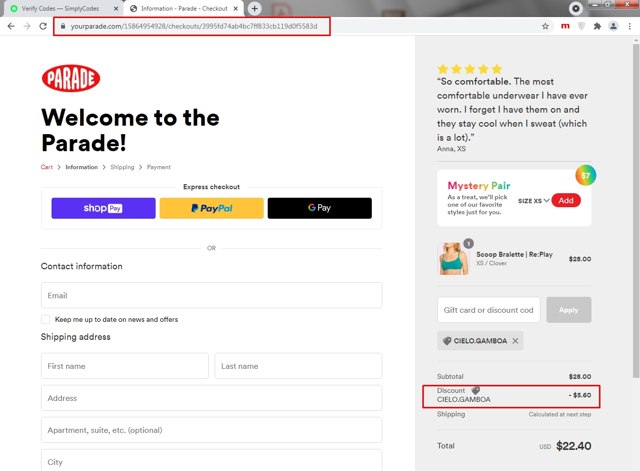Click the $7 Mystery Pair price badge
Screen dimensions: 640x471
tap(586, 176)
